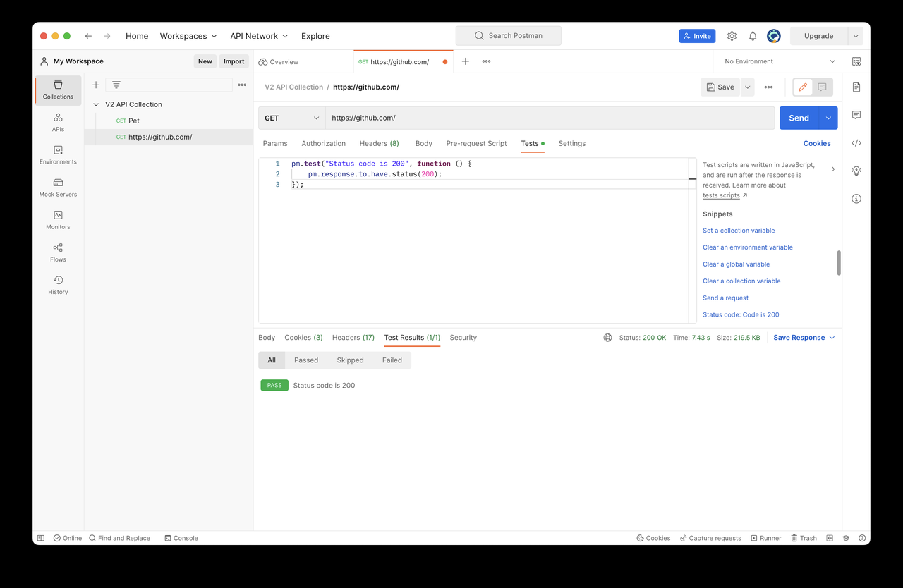Open the code snippet panel icon

[x=856, y=143]
